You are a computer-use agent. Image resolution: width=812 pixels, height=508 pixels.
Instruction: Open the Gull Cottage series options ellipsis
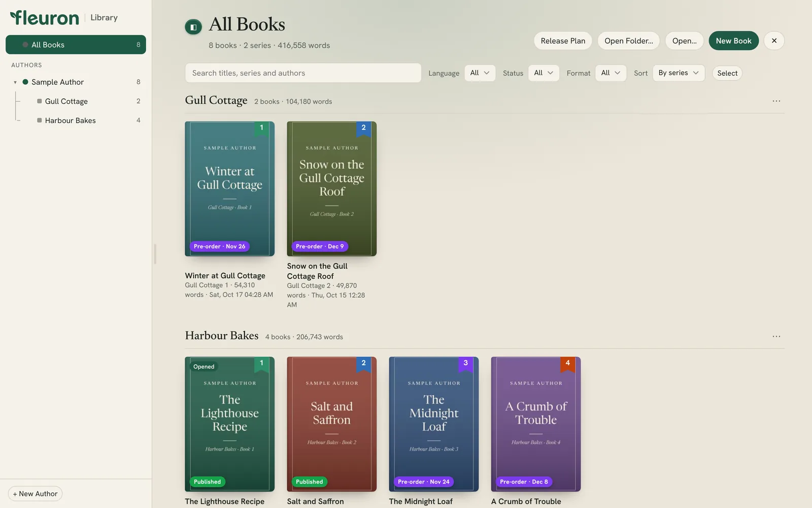pyautogui.click(x=776, y=101)
